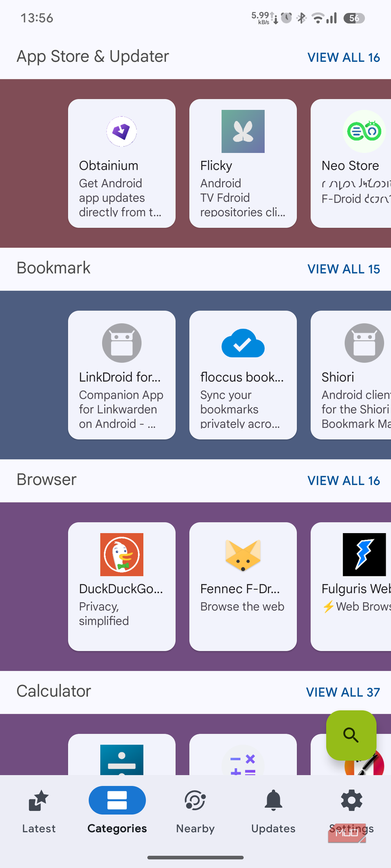Open the Fennec F-Droid fox icon

click(x=243, y=554)
